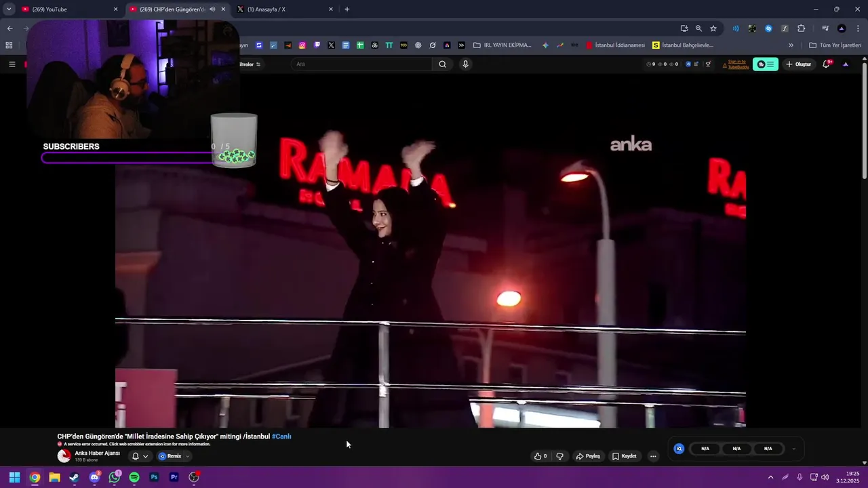
Task: Open the Chrome zoom magnifier icon
Action: [x=698, y=28]
